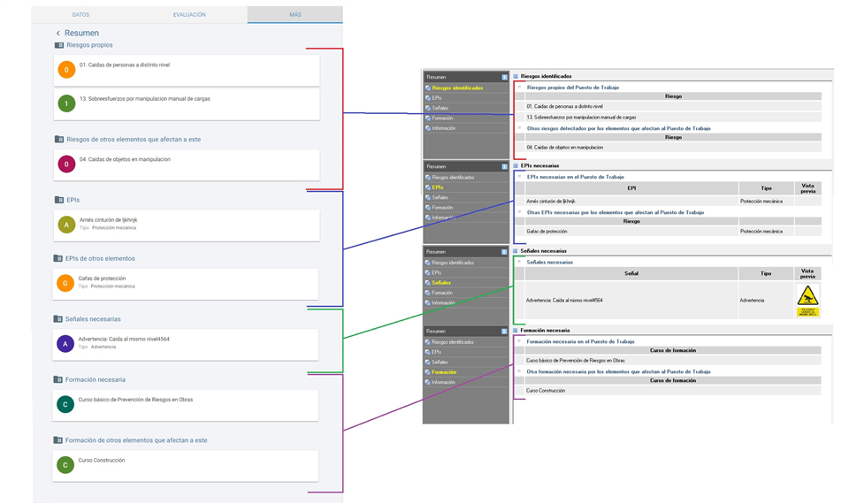Viewport: 849px width, 504px height.
Task: Click the orange G badge for Gafas de protección
Action: click(66, 283)
